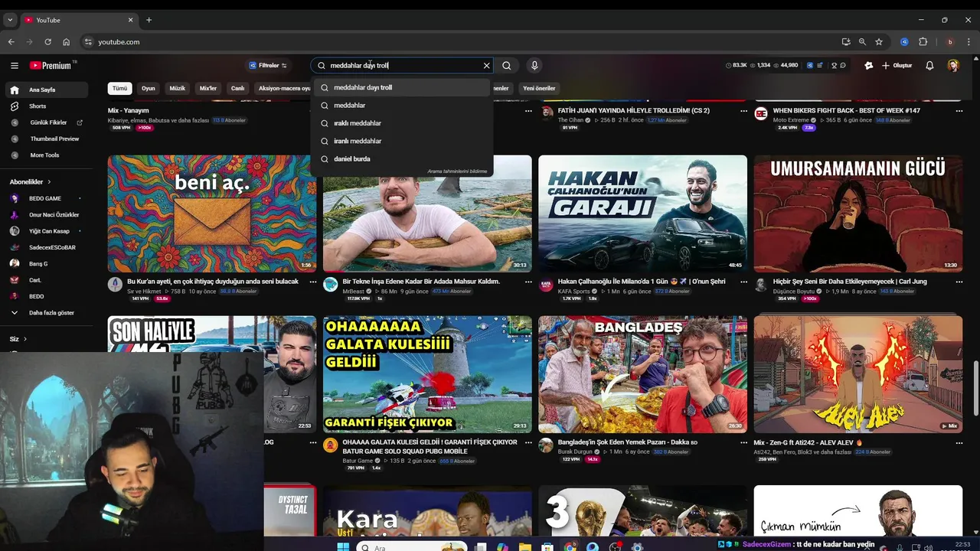Open more options for Carl Jung video
Viewport: 980px width, 551px height.
pos(959,282)
